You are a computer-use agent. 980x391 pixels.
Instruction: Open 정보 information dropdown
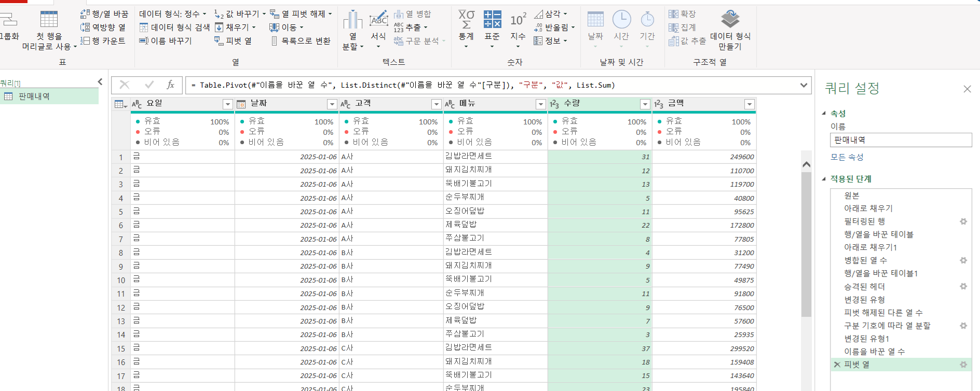(551, 40)
